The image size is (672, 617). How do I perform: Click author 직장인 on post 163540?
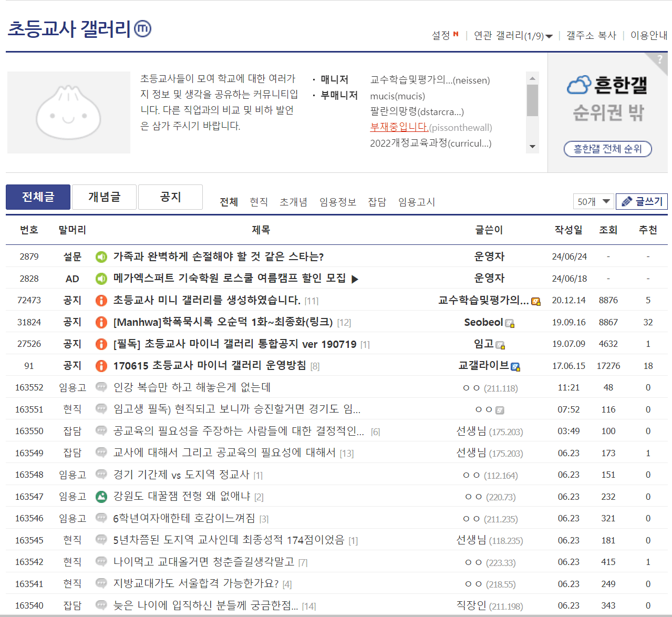click(x=471, y=605)
